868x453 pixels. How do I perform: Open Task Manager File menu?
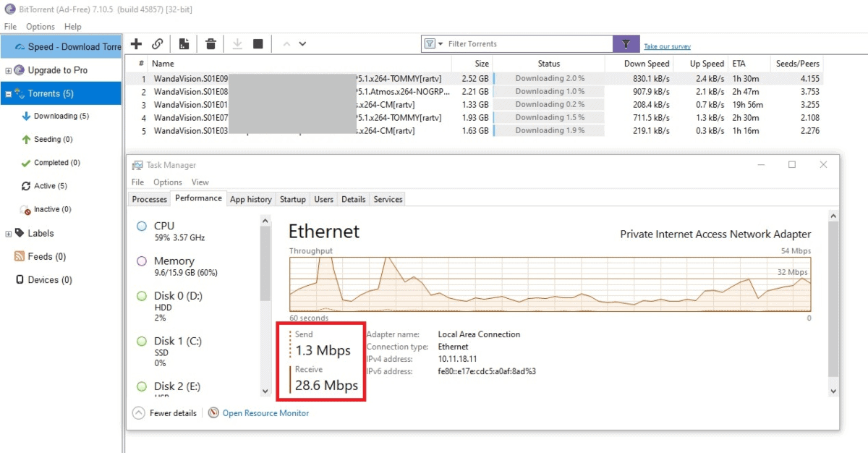coord(137,182)
